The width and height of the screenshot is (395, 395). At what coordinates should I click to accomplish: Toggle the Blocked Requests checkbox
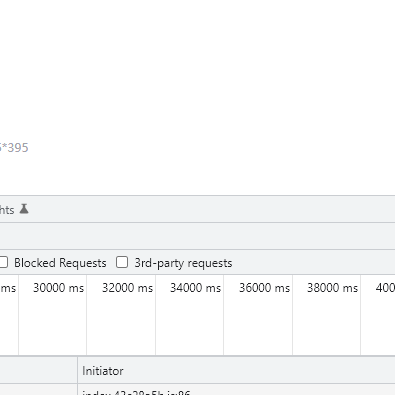pos(3,262)
